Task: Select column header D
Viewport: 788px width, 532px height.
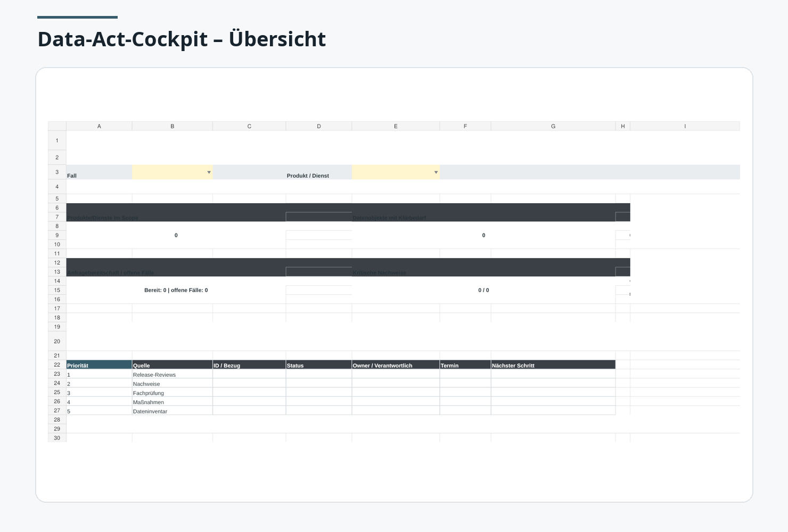Action: (x=319, y=126)
